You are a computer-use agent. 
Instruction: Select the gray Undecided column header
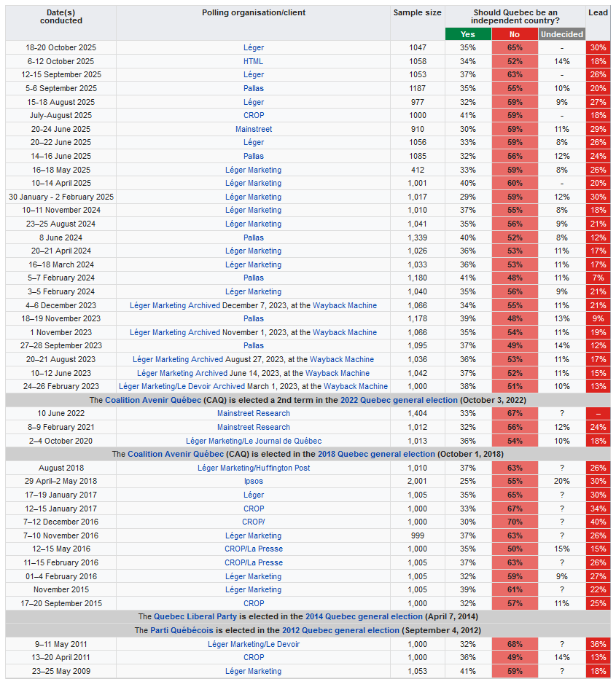pyautogui.click(x=562, y=34)
